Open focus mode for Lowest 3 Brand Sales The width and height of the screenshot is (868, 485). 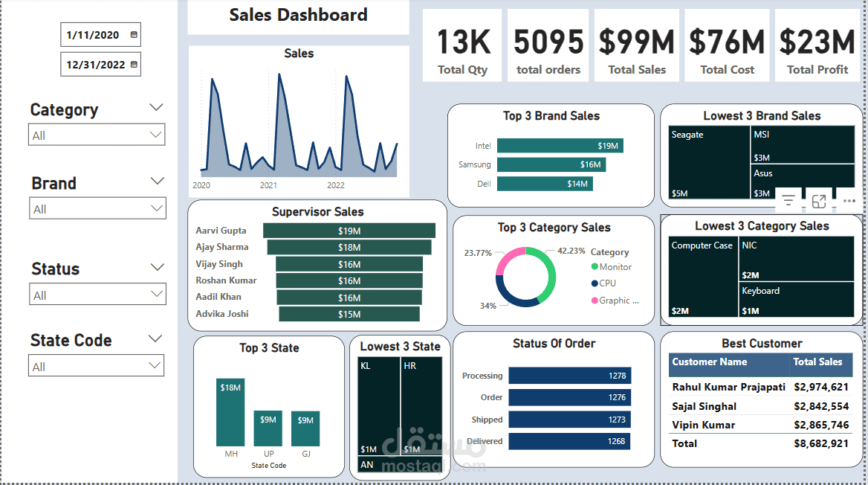pos(819,201)
